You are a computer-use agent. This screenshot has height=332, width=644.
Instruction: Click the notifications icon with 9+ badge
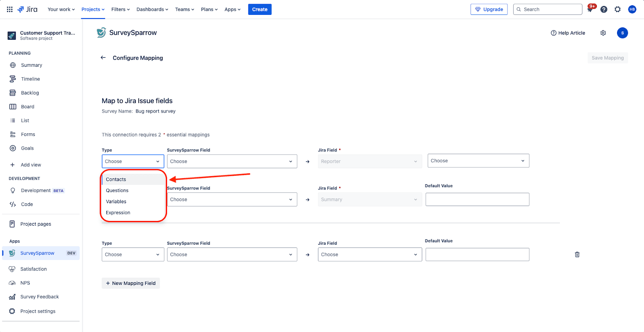tap(590, 9)
